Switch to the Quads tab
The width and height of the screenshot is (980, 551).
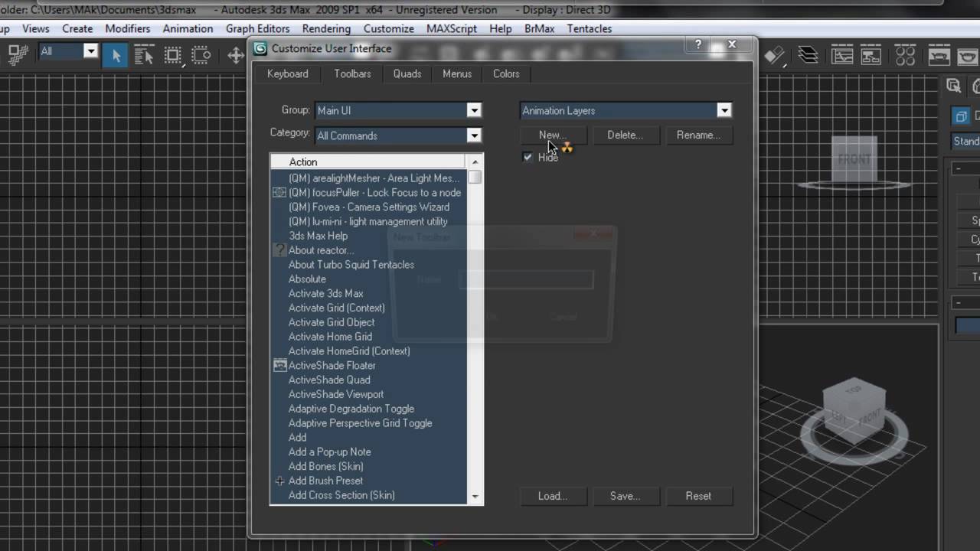point(407,73)
